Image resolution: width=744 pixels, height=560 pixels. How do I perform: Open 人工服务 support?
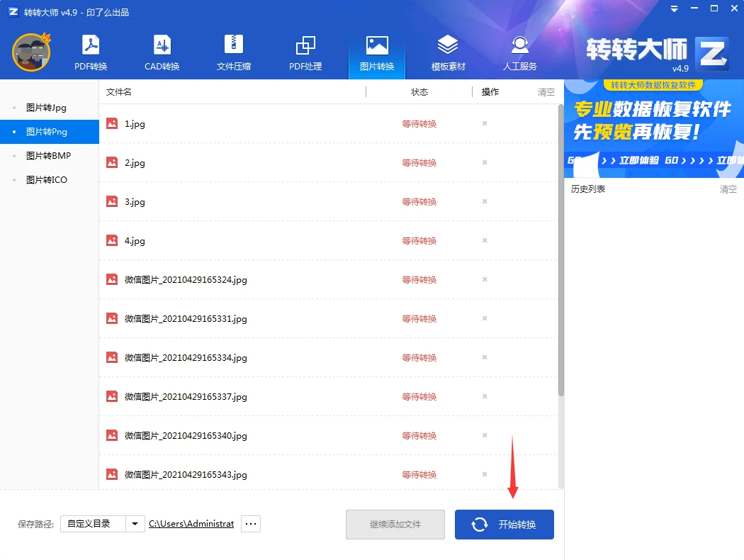coord(519,51)
